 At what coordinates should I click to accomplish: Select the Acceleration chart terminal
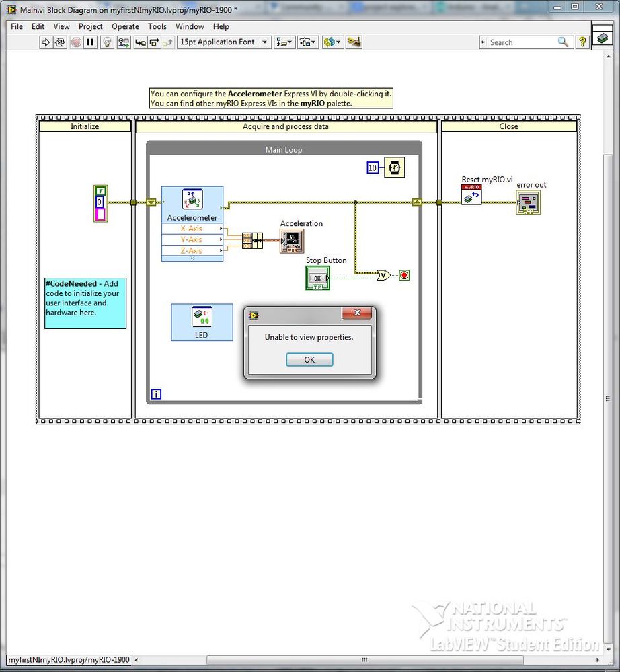tap(292, 240)
